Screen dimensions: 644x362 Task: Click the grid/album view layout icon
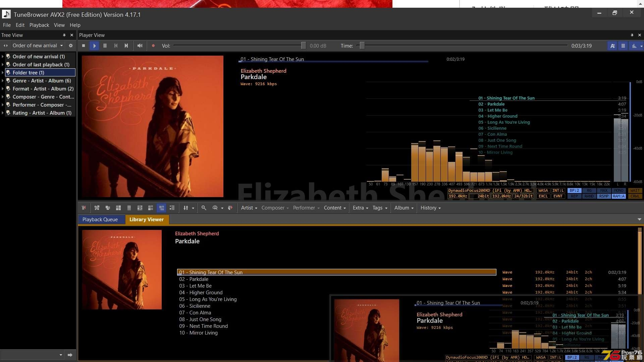point(118,208)
